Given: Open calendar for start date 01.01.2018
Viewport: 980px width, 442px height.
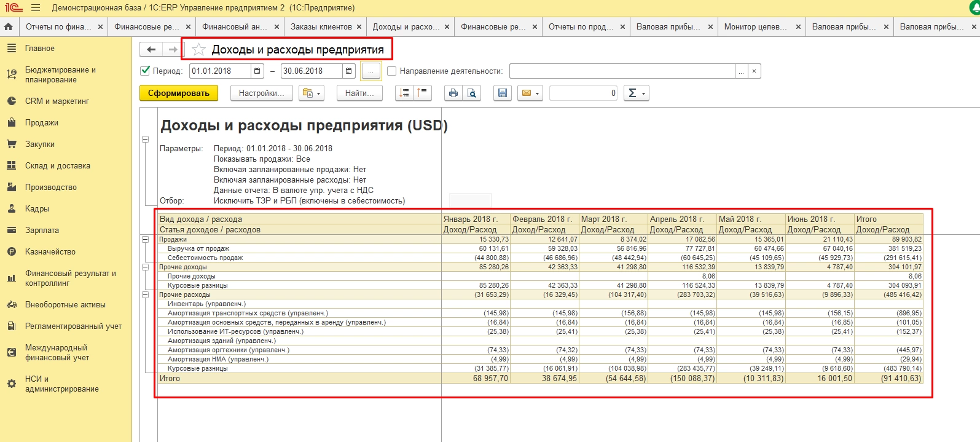Looking at the screenshot, I should 257,71.
